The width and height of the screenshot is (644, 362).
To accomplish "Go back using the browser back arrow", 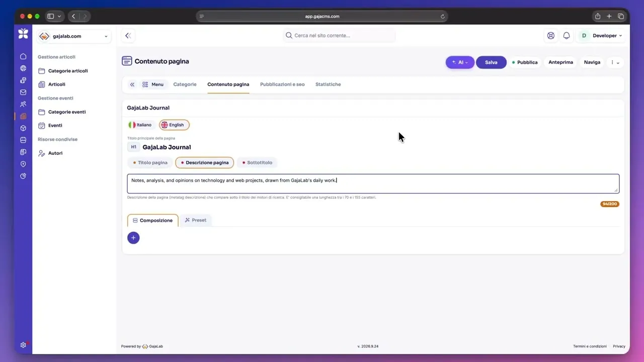I will pos(73,16).
